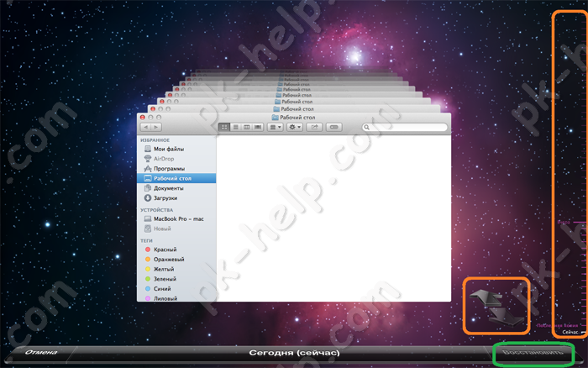The width and height of the screenshot is (588, 368).
Task: Switch to list view
Action: (x=235, y=128)
